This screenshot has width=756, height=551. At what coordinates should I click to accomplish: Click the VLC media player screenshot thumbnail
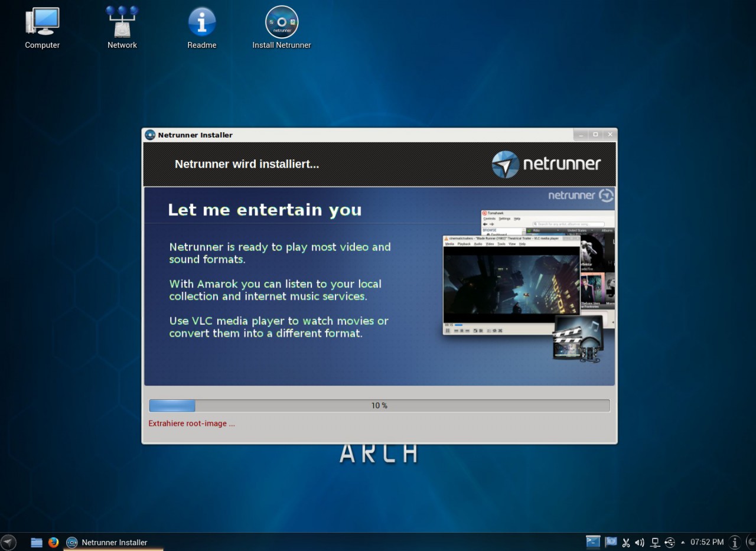click(511, 285)
